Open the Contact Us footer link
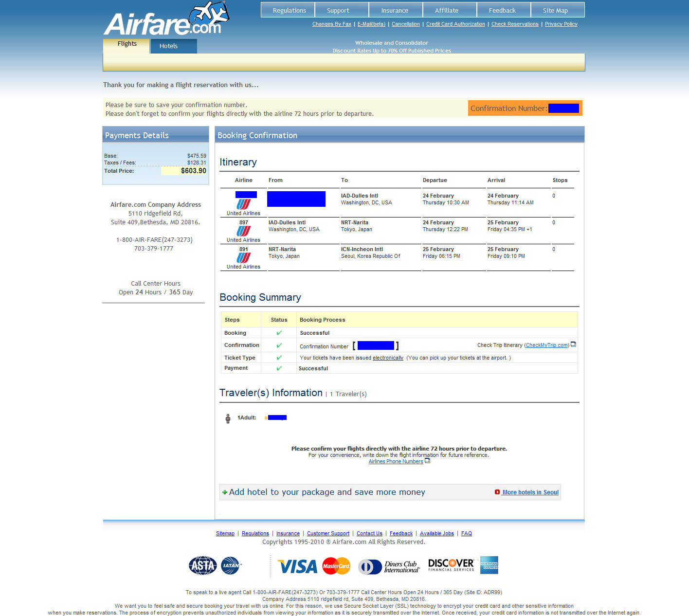This screenshot has height=616, width=689. click(x=369, y=533)
